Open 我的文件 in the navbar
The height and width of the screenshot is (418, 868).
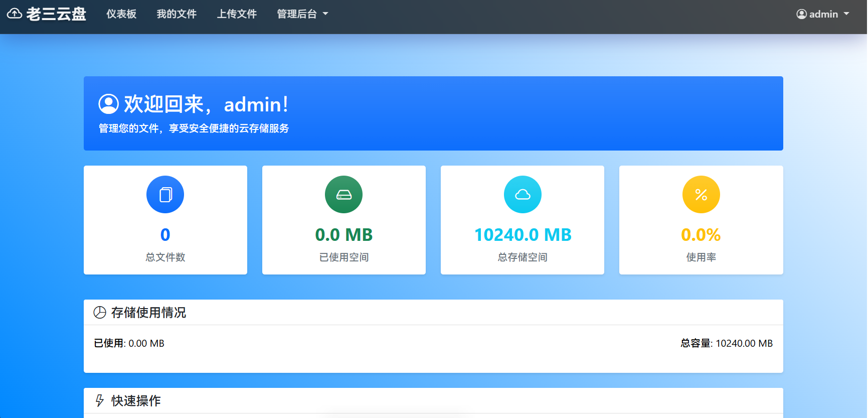coord(177,14)
